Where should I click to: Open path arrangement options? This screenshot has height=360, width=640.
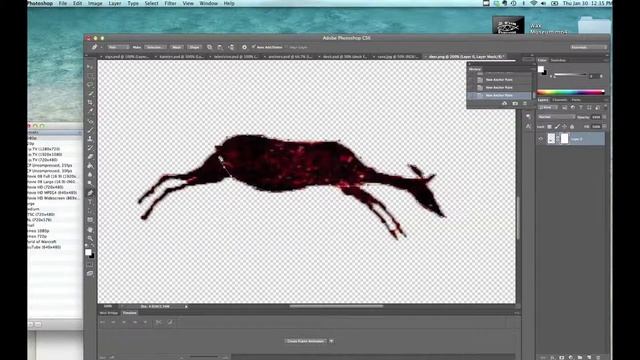pos(231,47)
